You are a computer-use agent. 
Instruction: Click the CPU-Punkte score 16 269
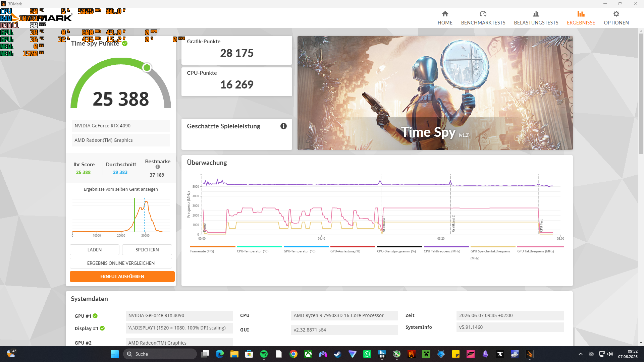click(x=237, y=84)
